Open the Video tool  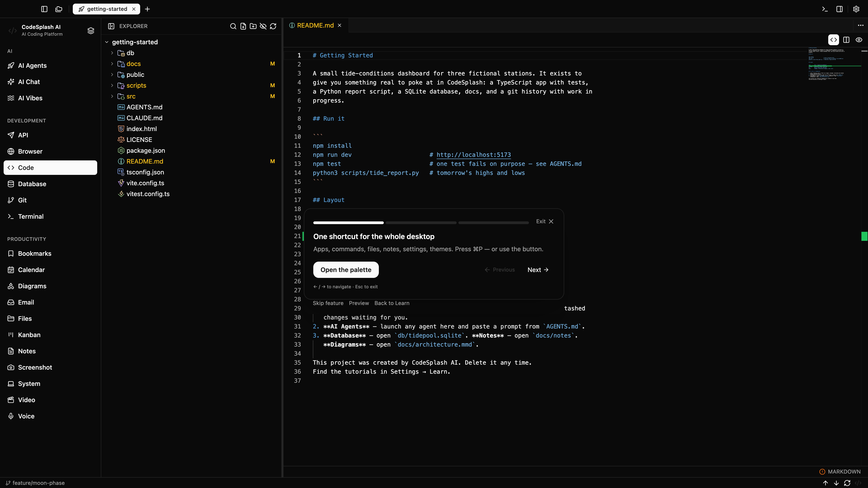coord(50,400)
